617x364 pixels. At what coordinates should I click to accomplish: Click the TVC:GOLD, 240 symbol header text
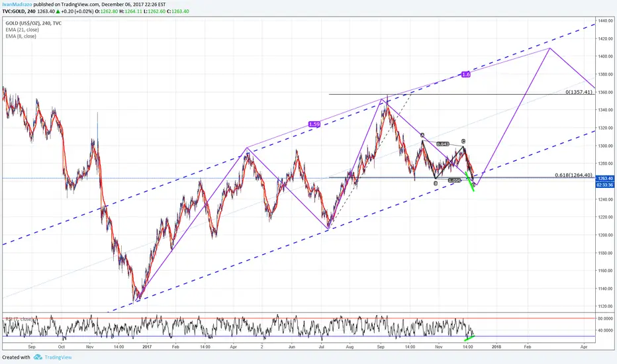[19, 11]
